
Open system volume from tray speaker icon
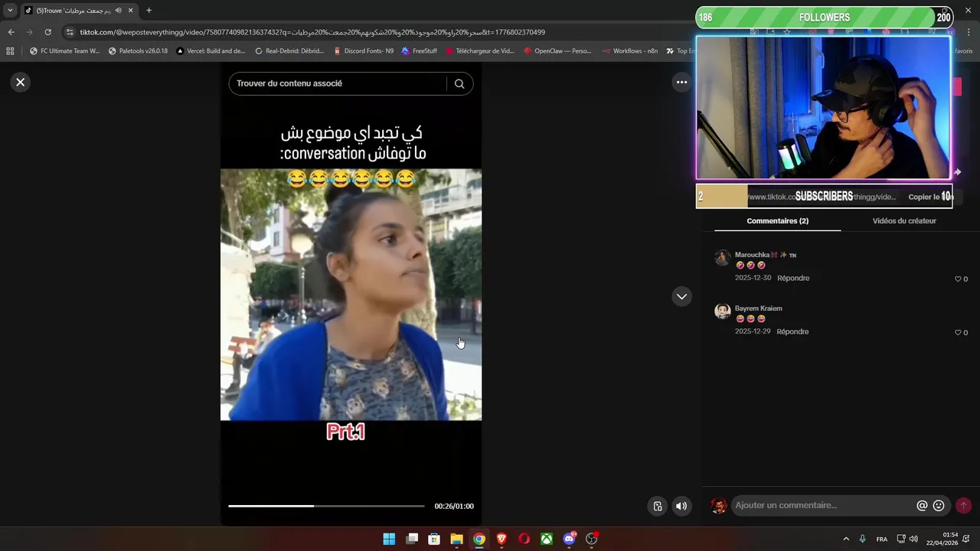913,539
